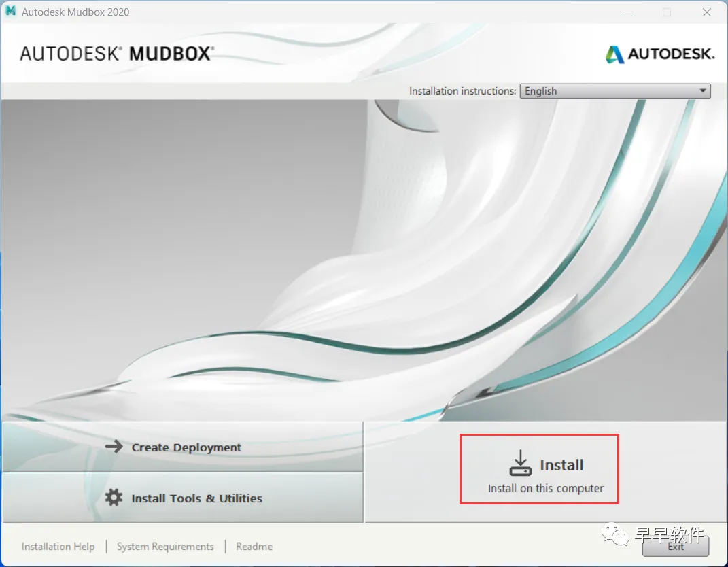Screen dimensions: 728x567
Task: Open Installation instructions language dropdown
Action: [x=615, y=91]
